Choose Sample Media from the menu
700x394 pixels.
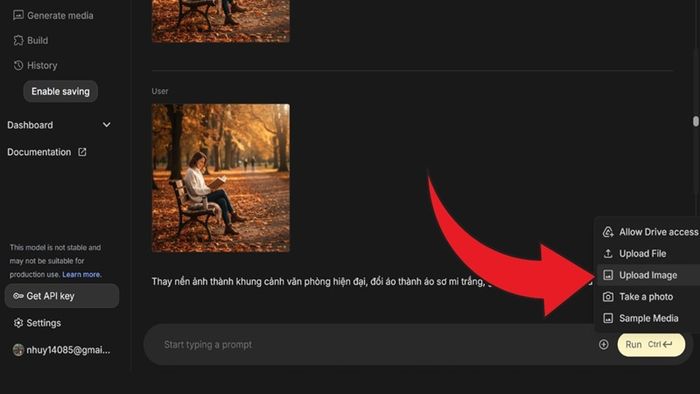click(650, 318)
